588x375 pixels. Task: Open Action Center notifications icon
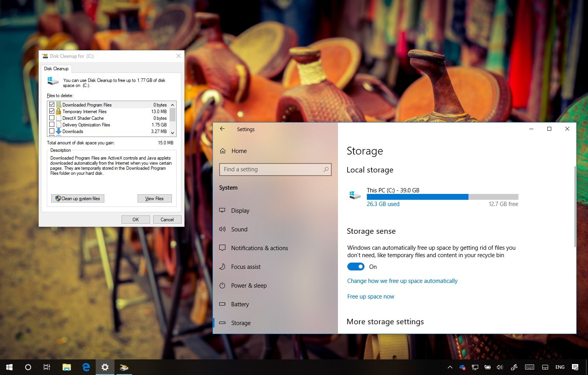click(x=575, y=367)
